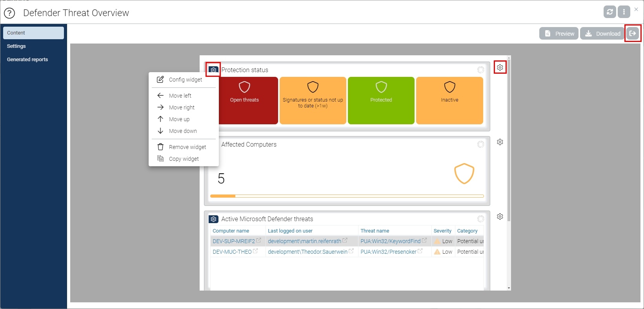Open the PUA:Win32/Presenoker threat link
This screenshot has height=309, width=644.
(x=389, y=252)
